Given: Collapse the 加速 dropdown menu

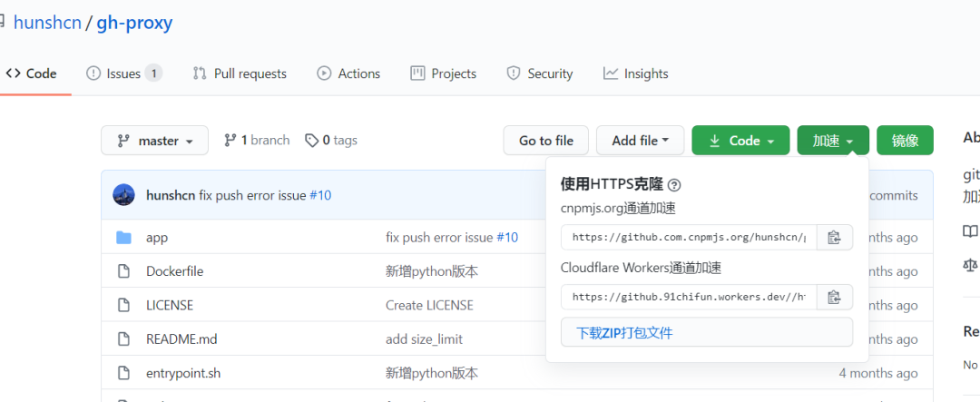Looking at the screenshot, I should coord(833,141).
